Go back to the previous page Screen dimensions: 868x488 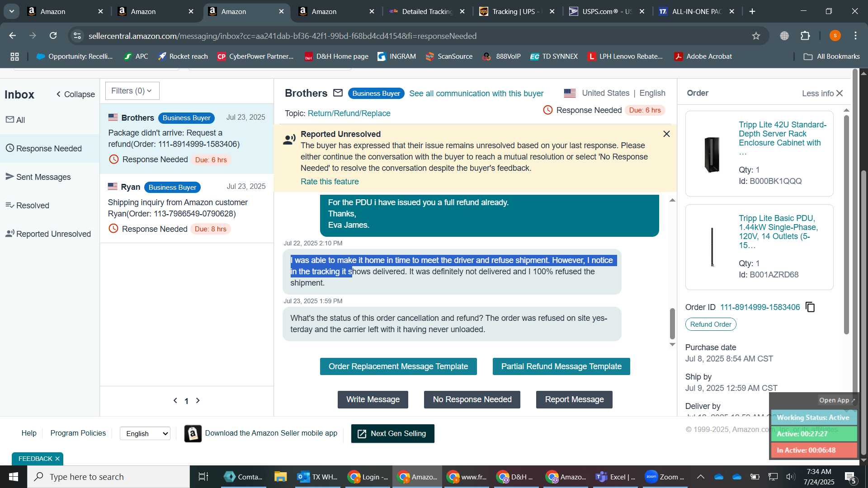point(13,36)
